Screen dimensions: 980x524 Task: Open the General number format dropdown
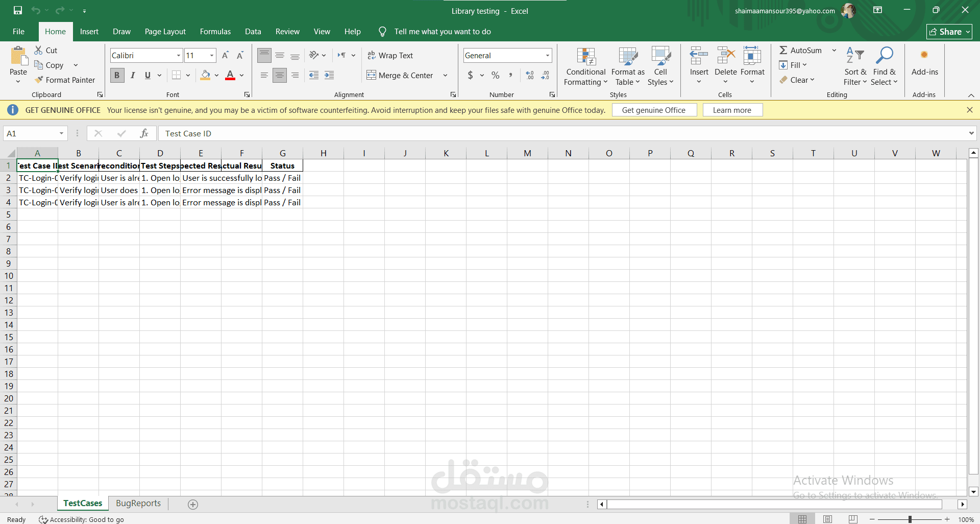tap(547, 55)
